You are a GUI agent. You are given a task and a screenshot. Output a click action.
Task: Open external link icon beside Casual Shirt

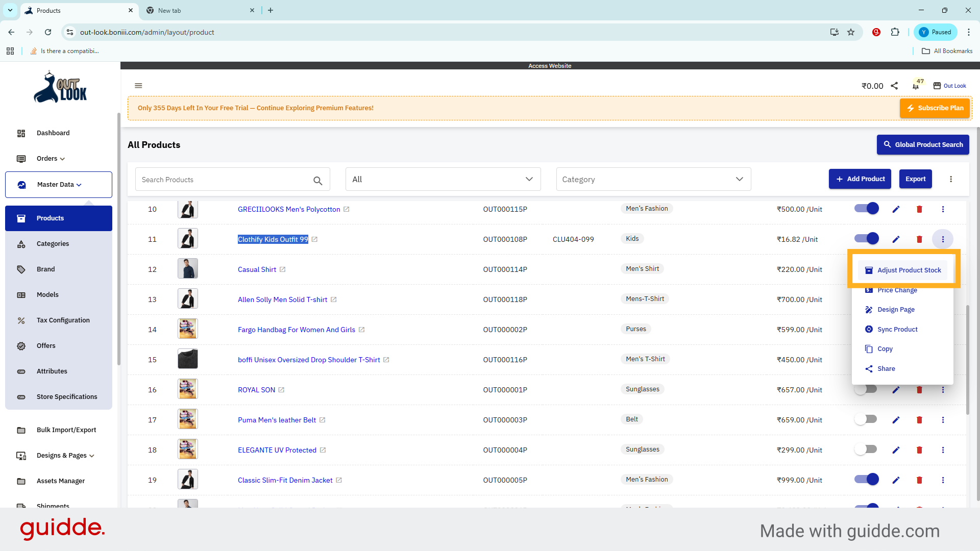point(282,269)
